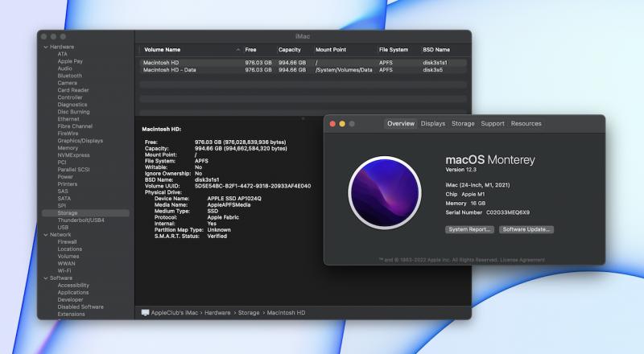
Task: Select Bluetooth in the sidebar
Action: pos(70,76)
